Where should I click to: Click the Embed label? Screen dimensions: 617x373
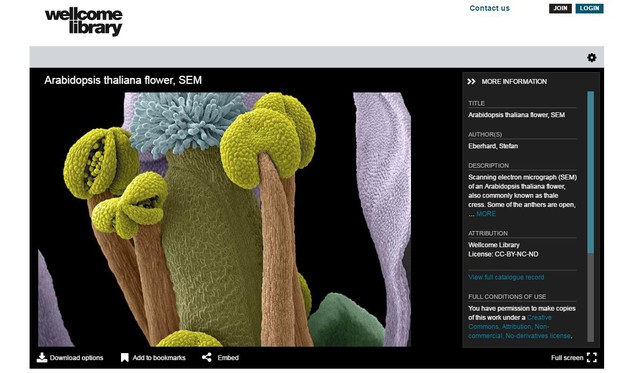pyautogui.click(x=228, y=358)
